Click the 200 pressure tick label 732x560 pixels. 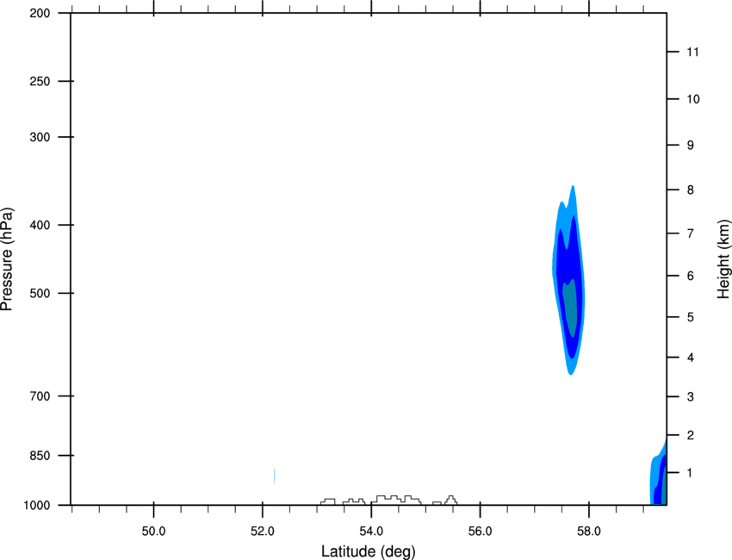40,13
